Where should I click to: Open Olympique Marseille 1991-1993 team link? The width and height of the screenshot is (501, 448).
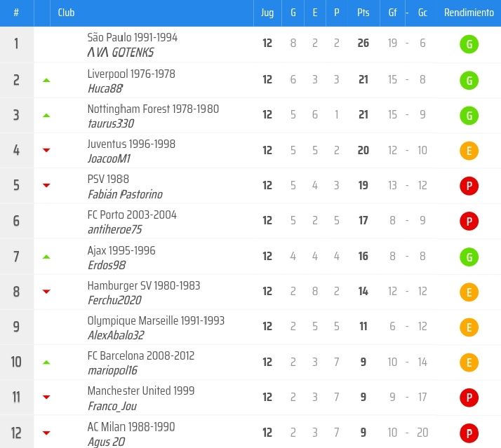156,320
